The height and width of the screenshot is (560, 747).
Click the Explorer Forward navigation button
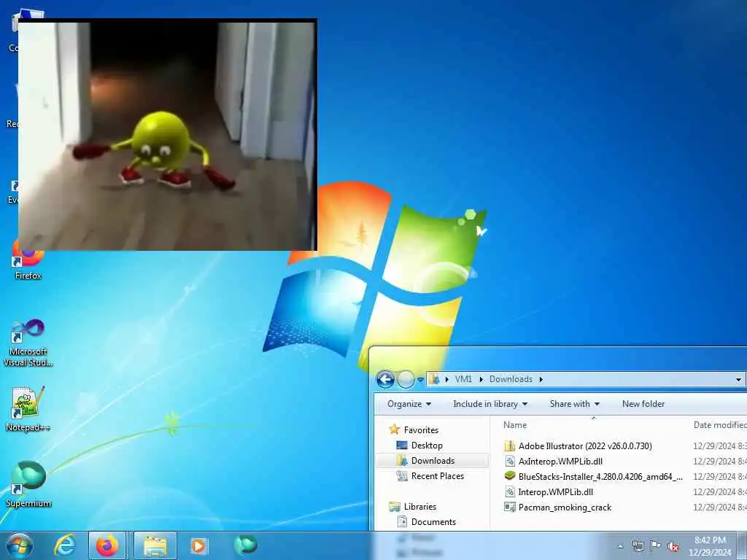point(406,379)
